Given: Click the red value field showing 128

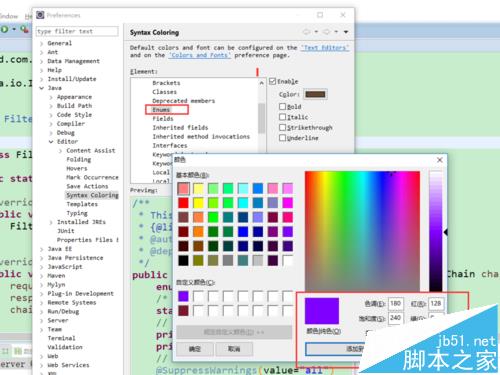Looking at the screenshot, I should click(x=436, y=304).
